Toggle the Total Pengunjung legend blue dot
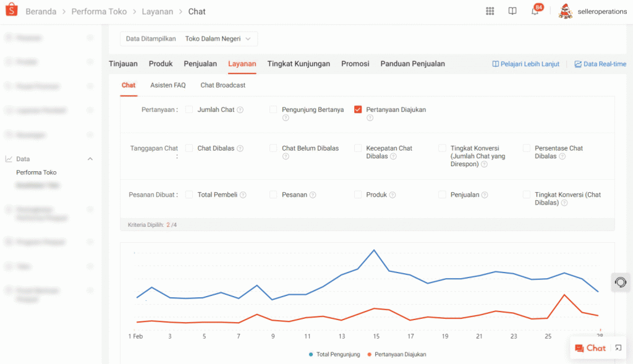 tap(311, 355)
